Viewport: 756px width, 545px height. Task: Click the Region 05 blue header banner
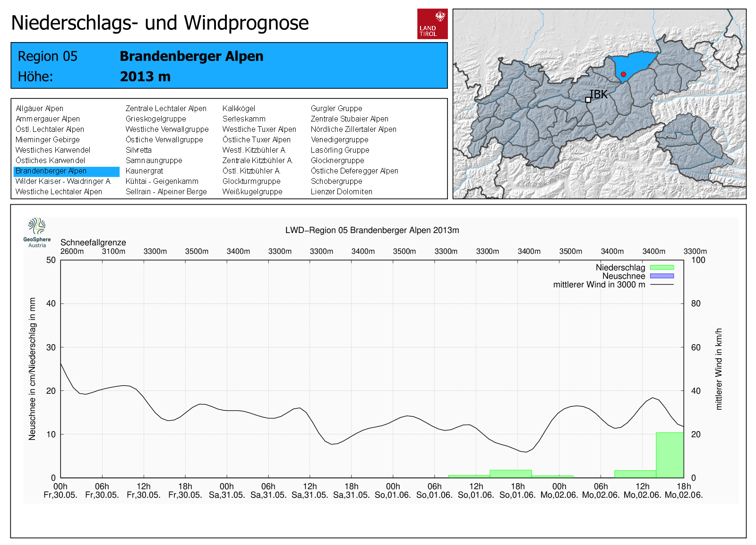click(x=229, y=66)
